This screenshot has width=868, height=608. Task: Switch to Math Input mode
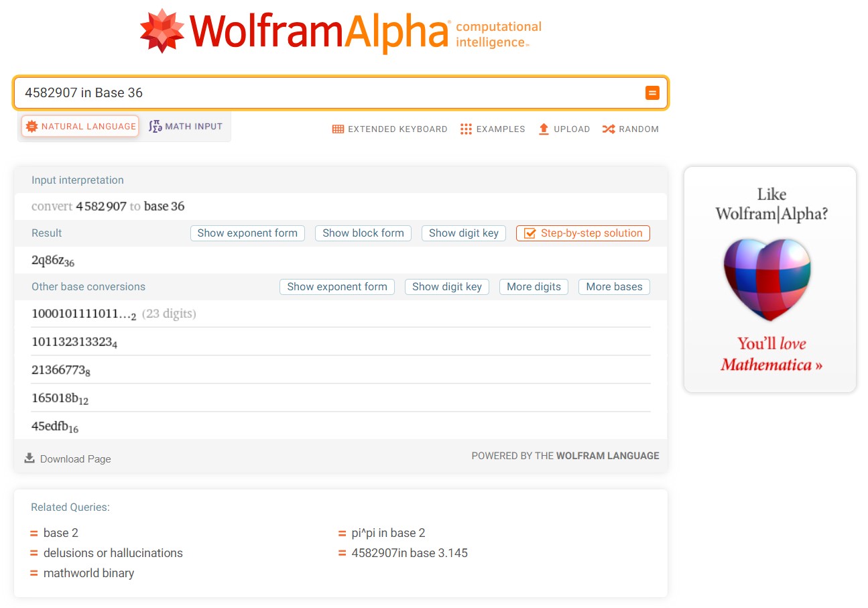186,126
